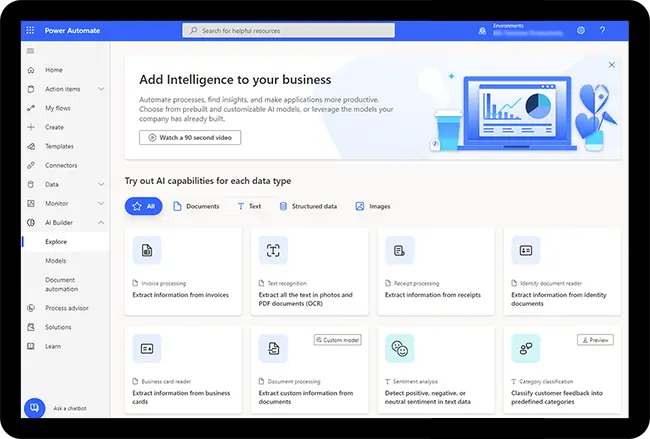Open Classify customer feedback card
Viewport: 650px width, 439px height.
(562, 370)
